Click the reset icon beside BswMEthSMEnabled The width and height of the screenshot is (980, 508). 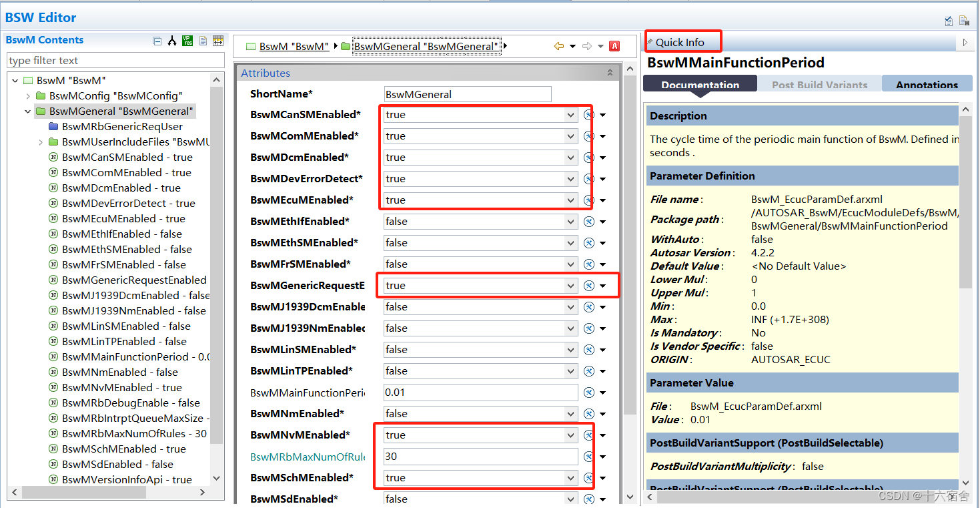(x=589, y=243)
